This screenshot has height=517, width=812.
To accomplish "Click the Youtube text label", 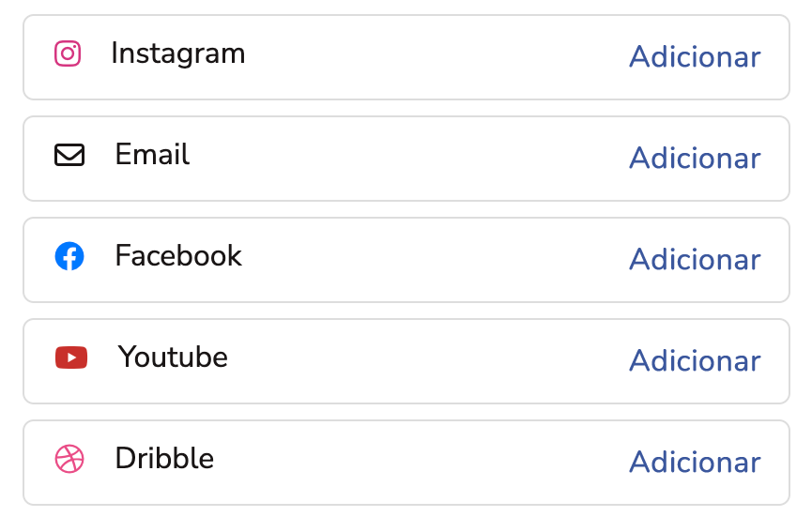I will coord(173,357).
